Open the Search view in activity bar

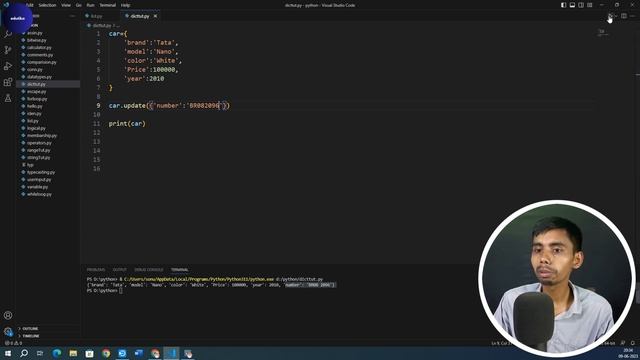[8, 35]
